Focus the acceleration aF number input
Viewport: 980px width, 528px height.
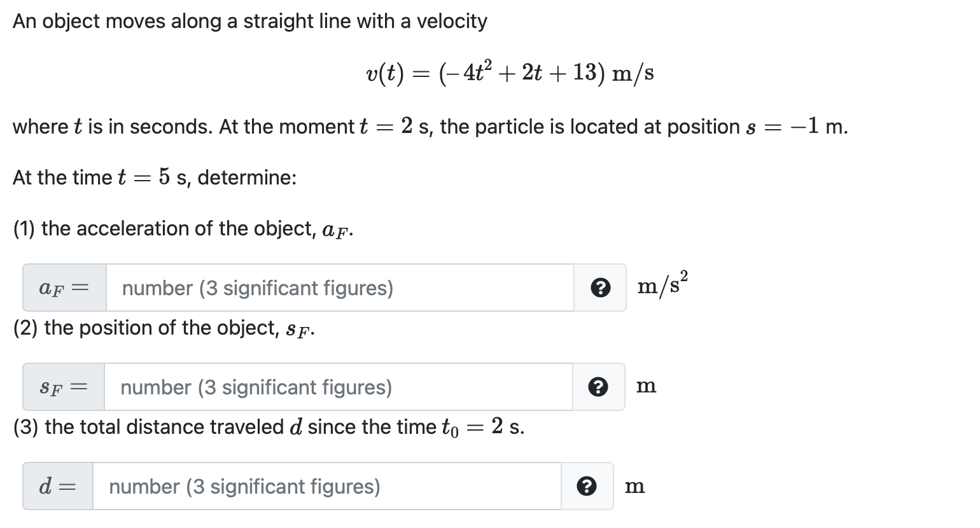point(339,288)
